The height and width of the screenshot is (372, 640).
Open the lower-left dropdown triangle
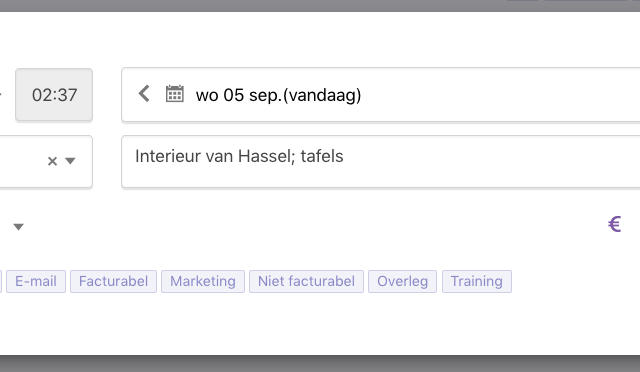(x=18, y=227)
